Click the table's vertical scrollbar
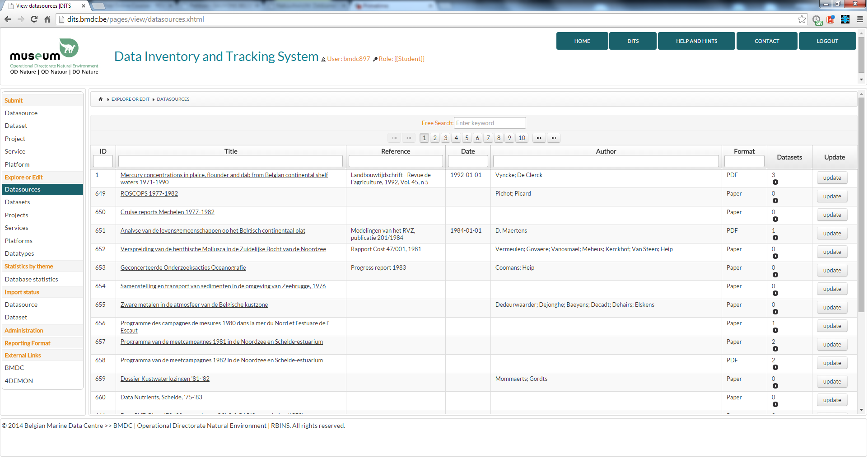Image resolution: width=868 pixels, height=459 pixels. pos(861,203)
